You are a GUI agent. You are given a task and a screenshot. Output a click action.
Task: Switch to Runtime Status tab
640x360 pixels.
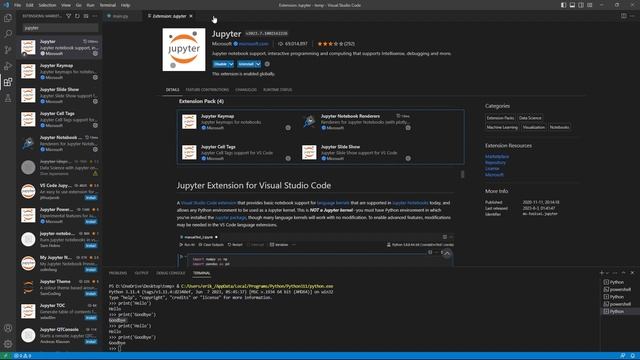coord(278,90)
